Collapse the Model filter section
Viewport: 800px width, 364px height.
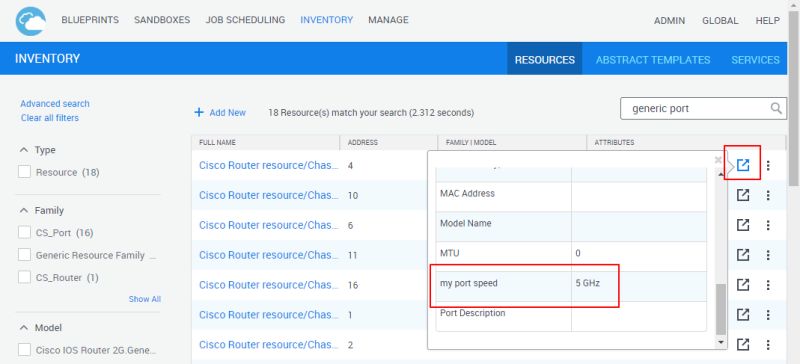tap(24, 327)
